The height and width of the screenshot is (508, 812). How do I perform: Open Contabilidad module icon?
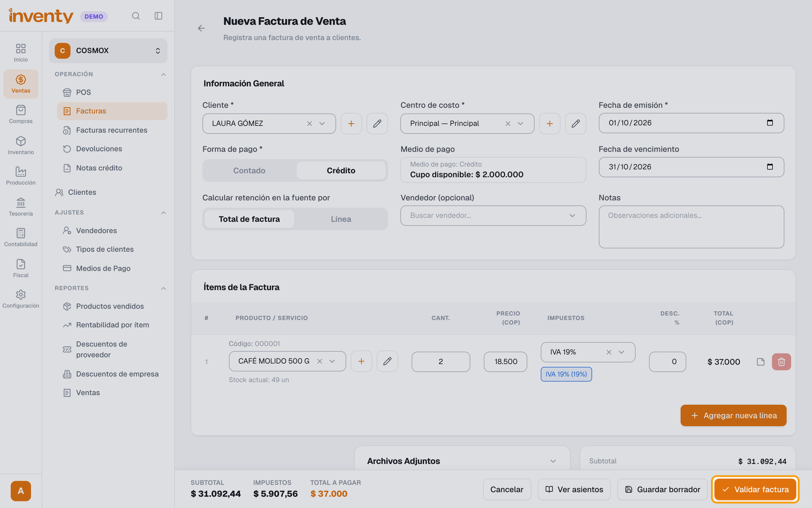[21, 238]
